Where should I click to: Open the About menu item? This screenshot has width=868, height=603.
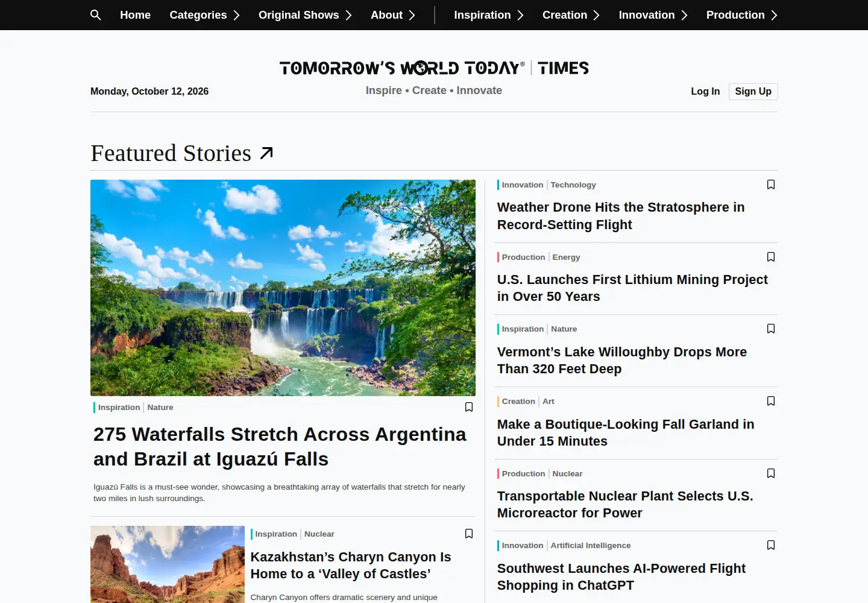click(386, 15)
